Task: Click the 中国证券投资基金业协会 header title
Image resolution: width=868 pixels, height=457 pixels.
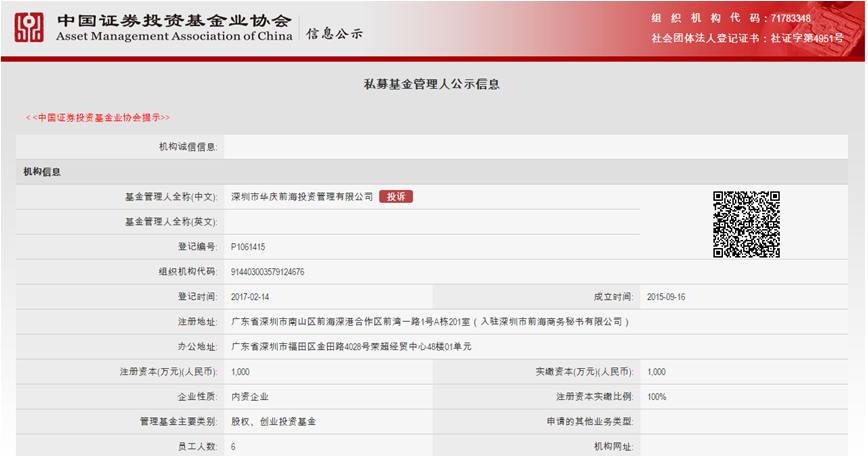Action: click(x=174, y=21)
